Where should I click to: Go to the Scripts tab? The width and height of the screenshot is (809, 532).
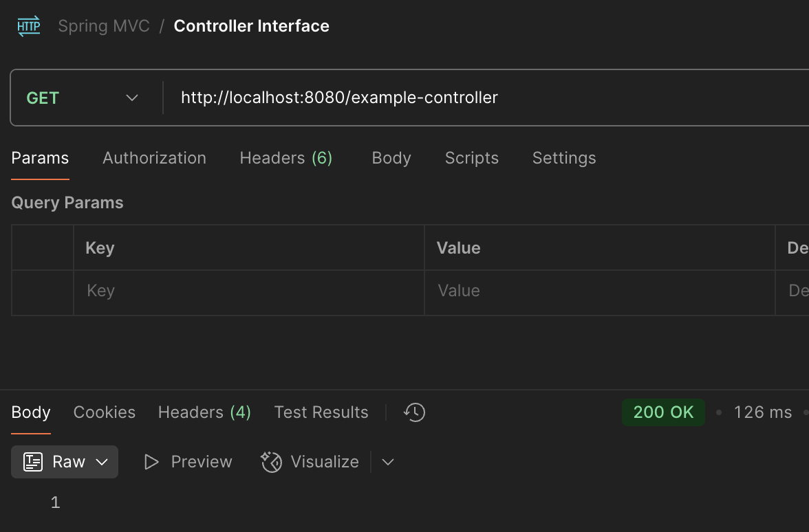(471, 158)
